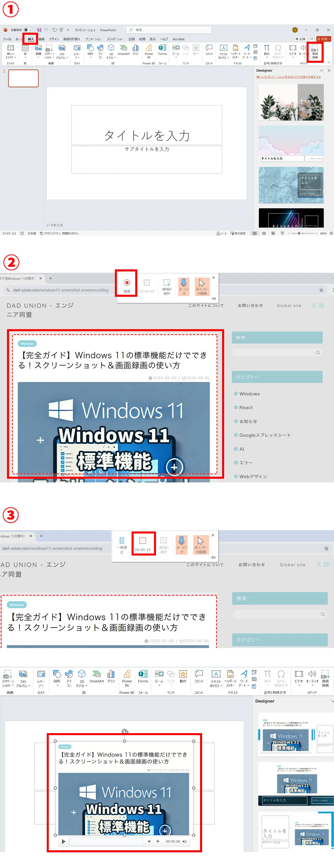334x868 pixels.
Task: Play the inserted screen recording video
Action: click(x=63, y=841)
